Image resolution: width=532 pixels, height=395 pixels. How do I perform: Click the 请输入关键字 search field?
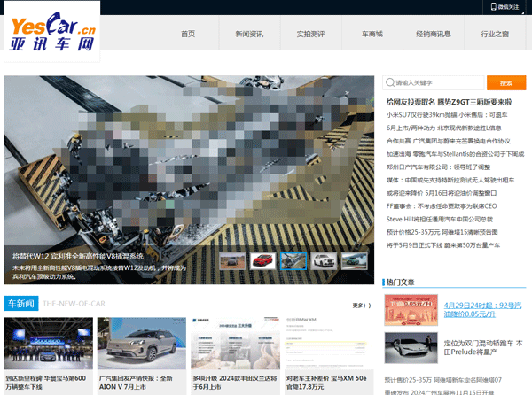[434, 82]
